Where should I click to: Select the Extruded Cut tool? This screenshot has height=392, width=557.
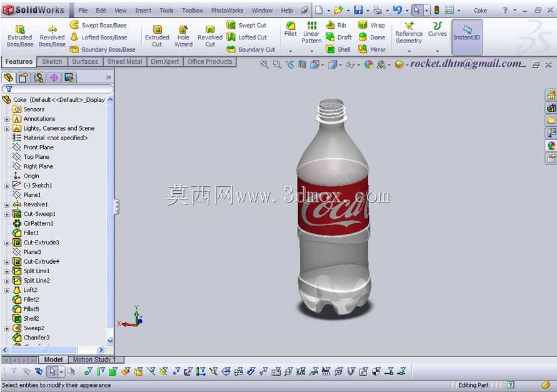click(x=157, y=36)
